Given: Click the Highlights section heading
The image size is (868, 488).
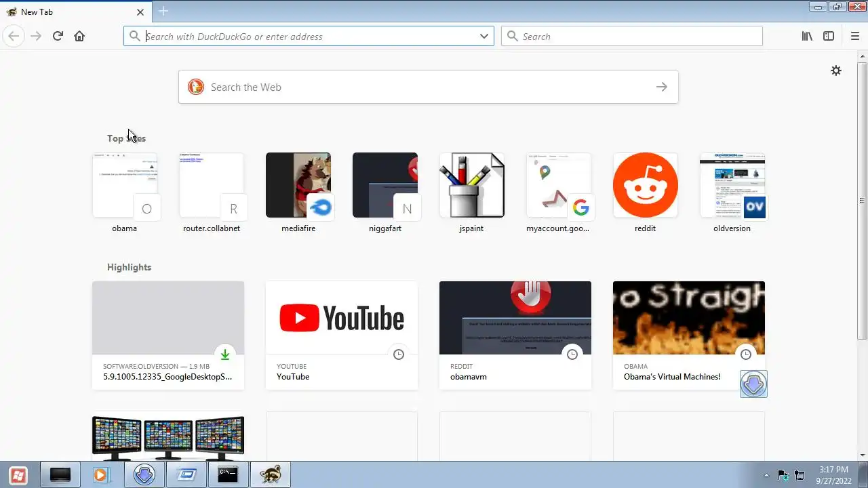Looking at the screenshot, I should coord(129,267).
